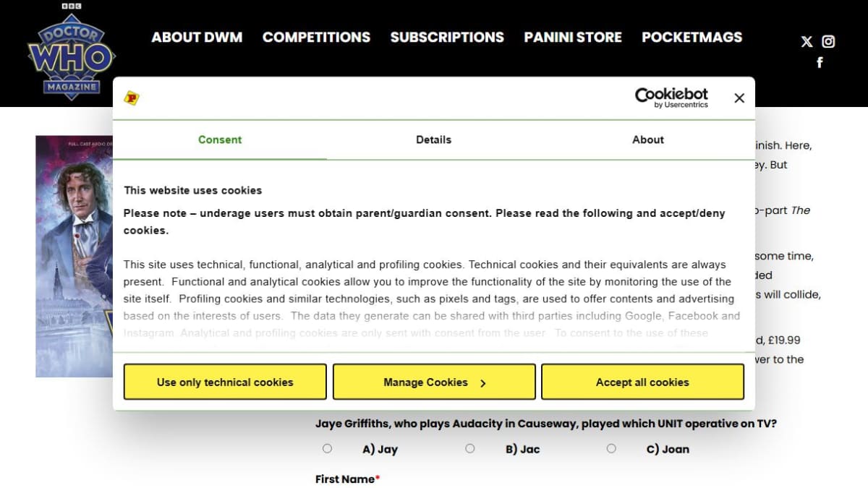Switch to the Consent tab
868x488 pixels.
tap(220, 140)
